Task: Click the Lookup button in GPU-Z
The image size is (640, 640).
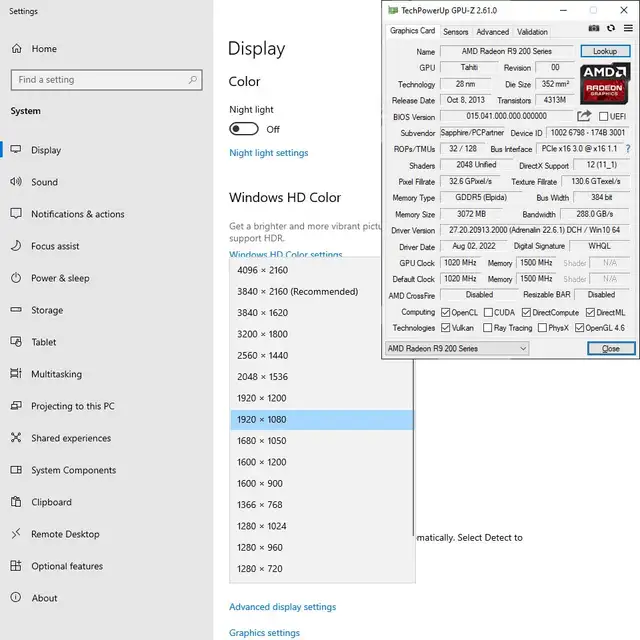Action: 605,51
